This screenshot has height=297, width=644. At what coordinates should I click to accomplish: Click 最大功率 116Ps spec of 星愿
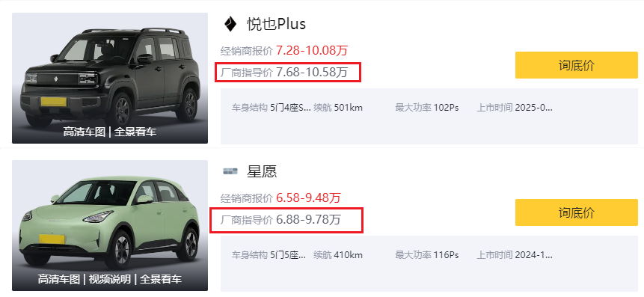pos(427,255)
